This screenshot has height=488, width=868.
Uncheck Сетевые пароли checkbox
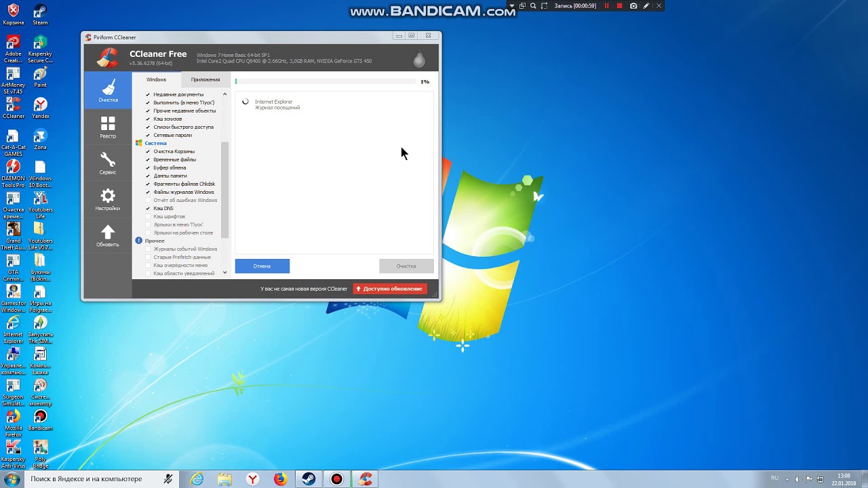pos(148,136)
